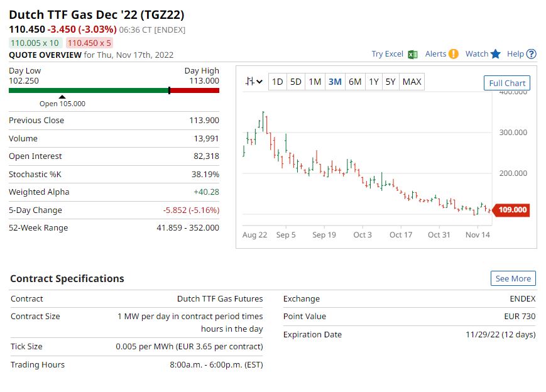Click the Excel spreadsheet icon
The image size is (546, 392).
[413, 54]
